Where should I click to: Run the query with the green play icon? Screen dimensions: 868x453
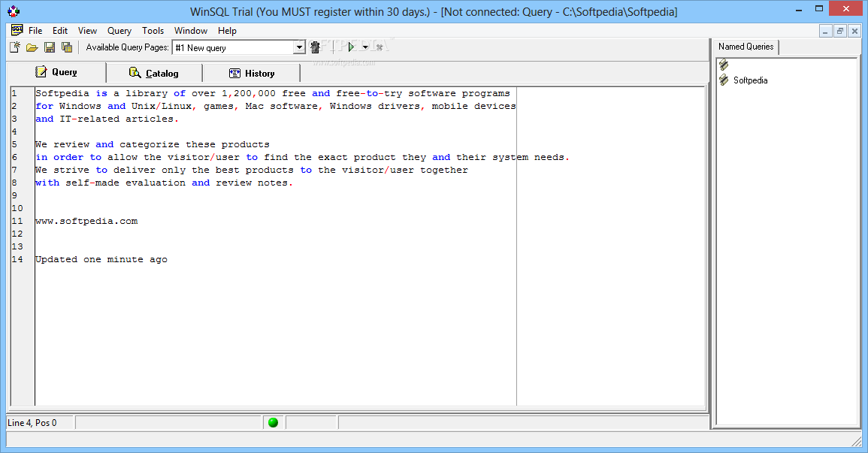coord(351,47)
